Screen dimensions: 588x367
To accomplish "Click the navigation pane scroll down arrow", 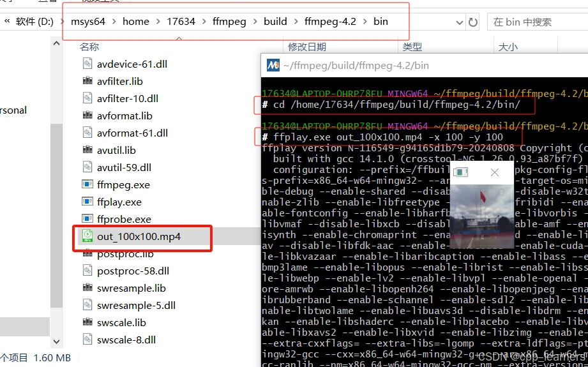I will tap(56, 341).
